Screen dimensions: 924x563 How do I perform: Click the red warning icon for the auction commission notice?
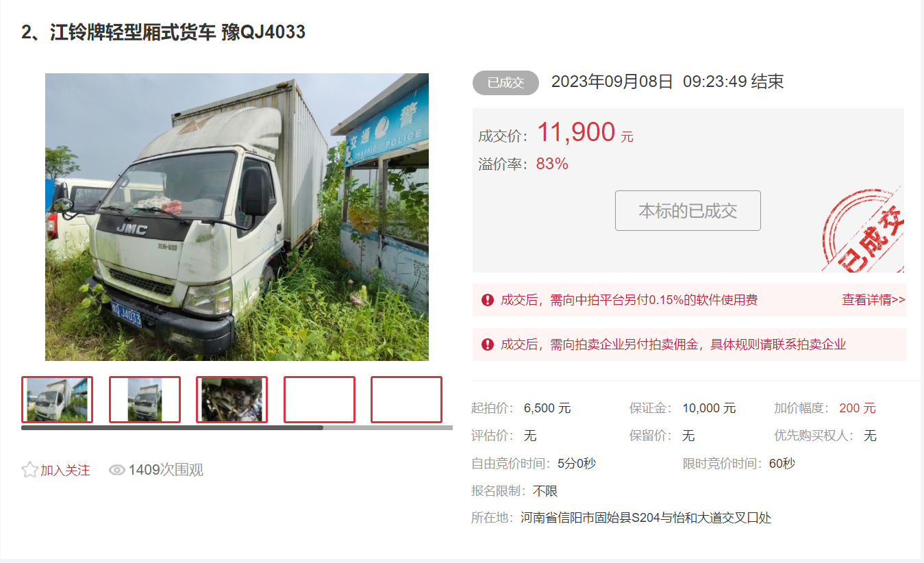(x=487, y=345)
